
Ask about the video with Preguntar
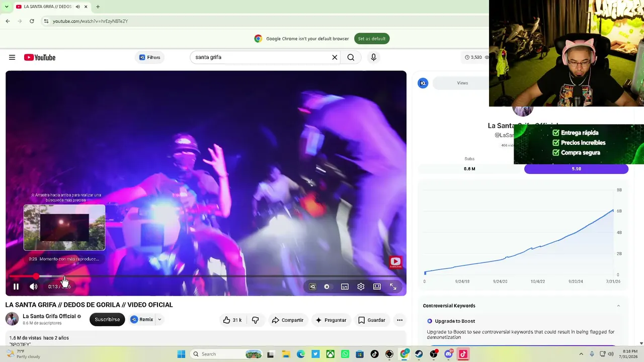click(x=331, y=320)
